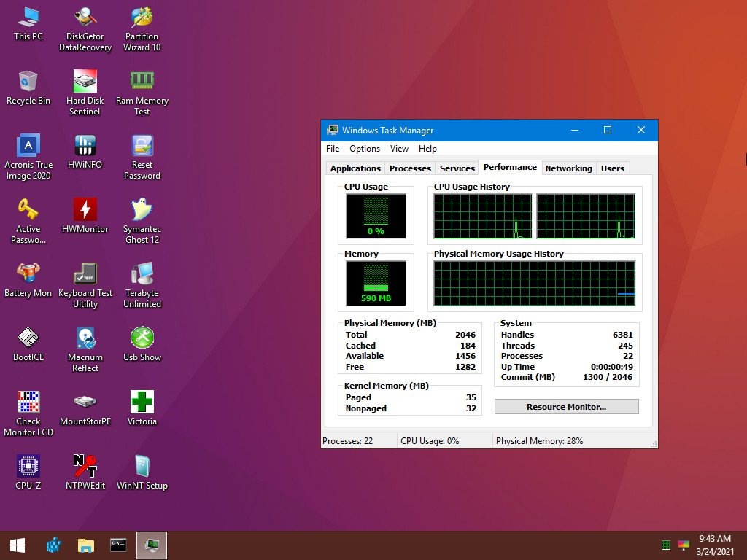Open HWiNFO desktop shortcut
The height and width of the screenshot is (560, 747).
tap(85, 152)
